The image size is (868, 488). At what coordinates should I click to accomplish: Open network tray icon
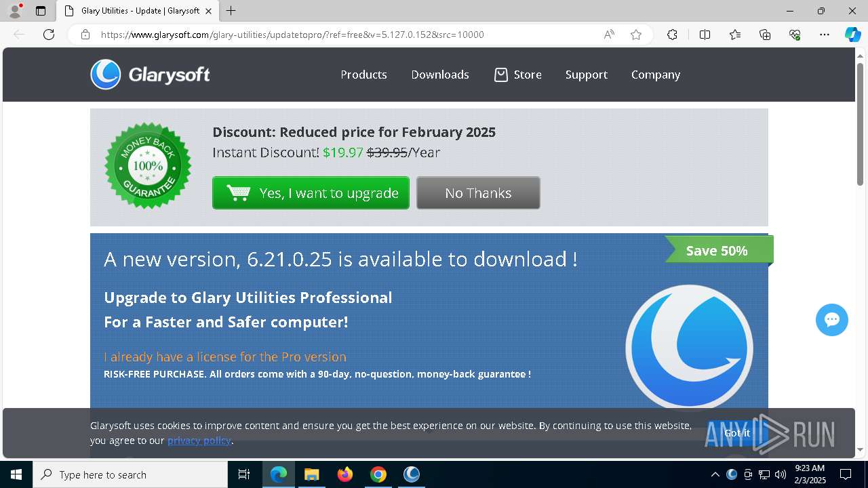pyautogui.click(x=764, y=474)
